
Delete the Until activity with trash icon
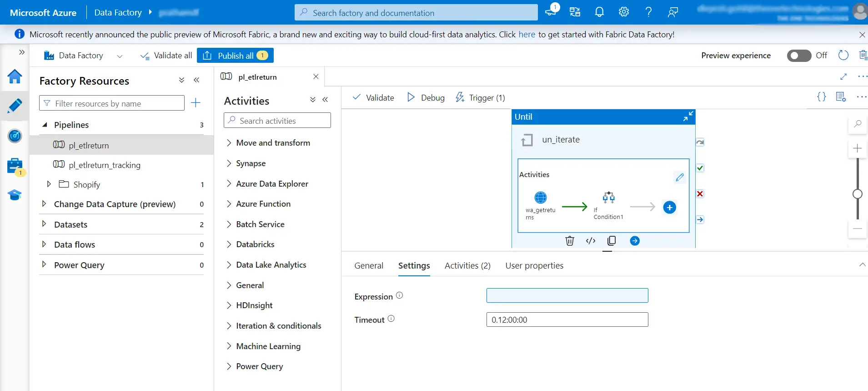tap(570, 241)
